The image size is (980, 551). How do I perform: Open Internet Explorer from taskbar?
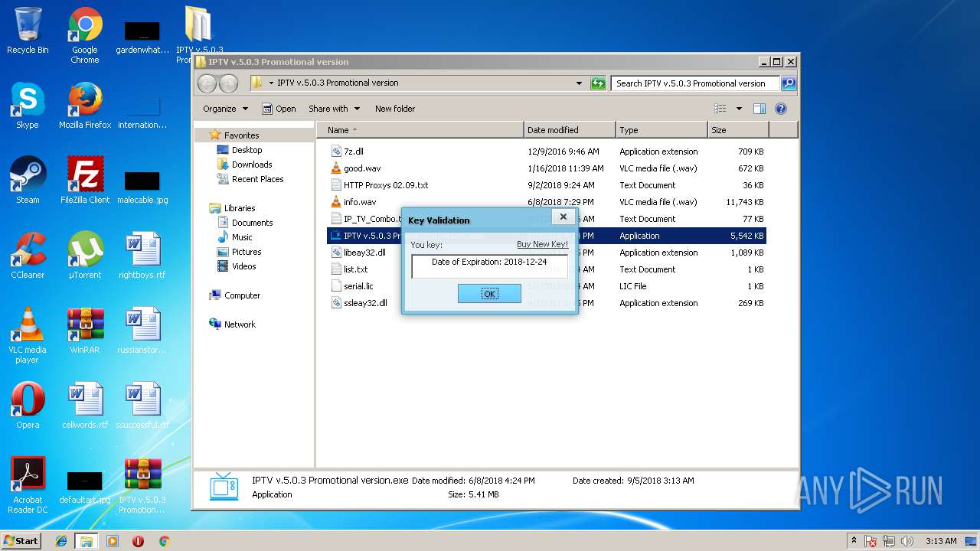[x=61, y=541]
